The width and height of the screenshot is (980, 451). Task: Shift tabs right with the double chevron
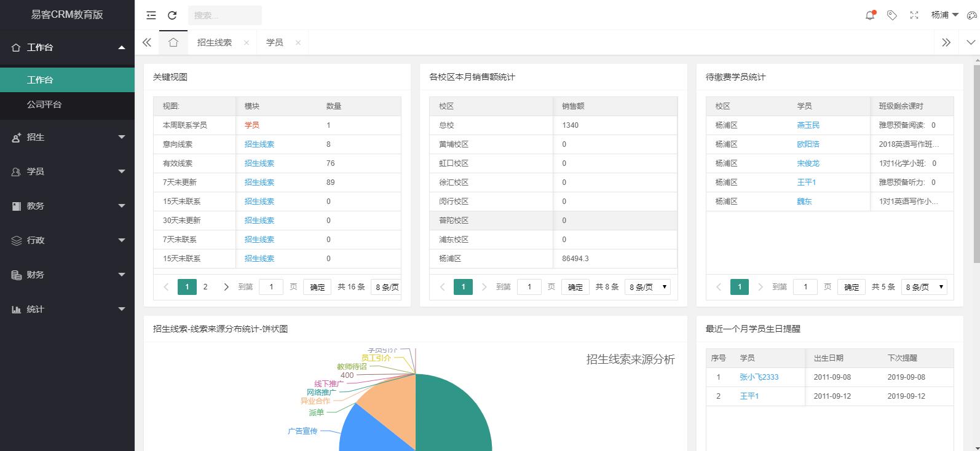(946, 42)
